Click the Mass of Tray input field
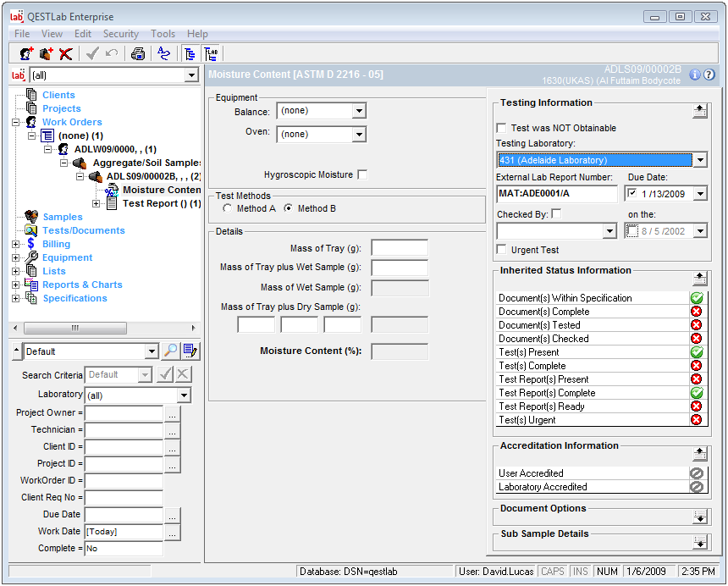The image size is (728, 586). click(400, 248)
